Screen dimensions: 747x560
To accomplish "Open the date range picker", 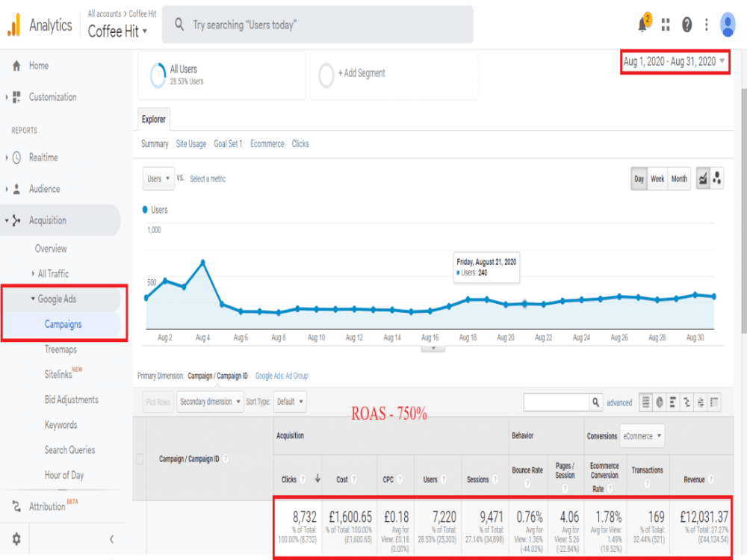I will pos(675,61).
